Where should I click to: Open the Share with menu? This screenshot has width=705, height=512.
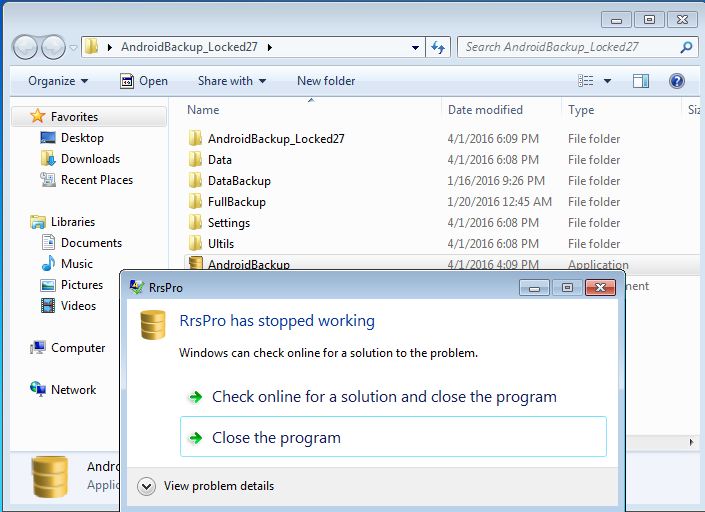[x=232, y=81]
